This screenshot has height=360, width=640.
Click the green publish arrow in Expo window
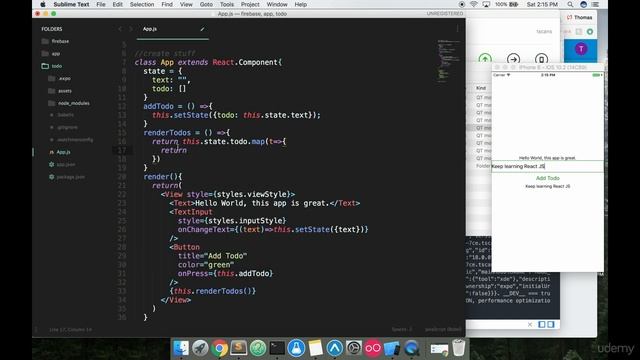point(485,59)
